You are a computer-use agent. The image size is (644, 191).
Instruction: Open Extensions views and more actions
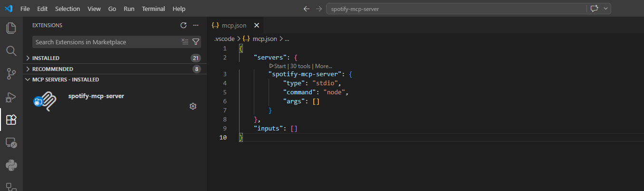pyautogui.click(x=196, y=25)
